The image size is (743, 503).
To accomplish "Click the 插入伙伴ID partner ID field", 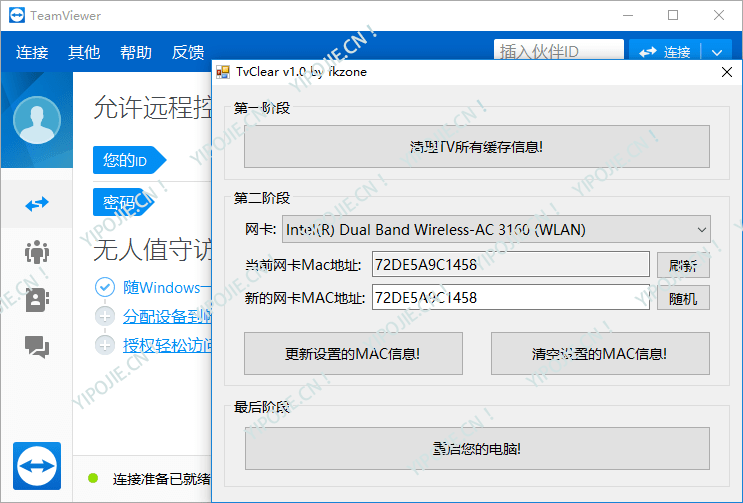I will coord(555,52).
